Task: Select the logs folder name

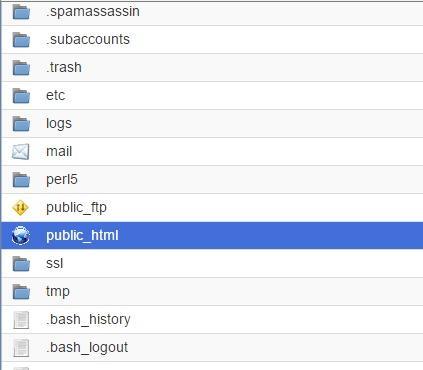Action: [x=59, y=124]
